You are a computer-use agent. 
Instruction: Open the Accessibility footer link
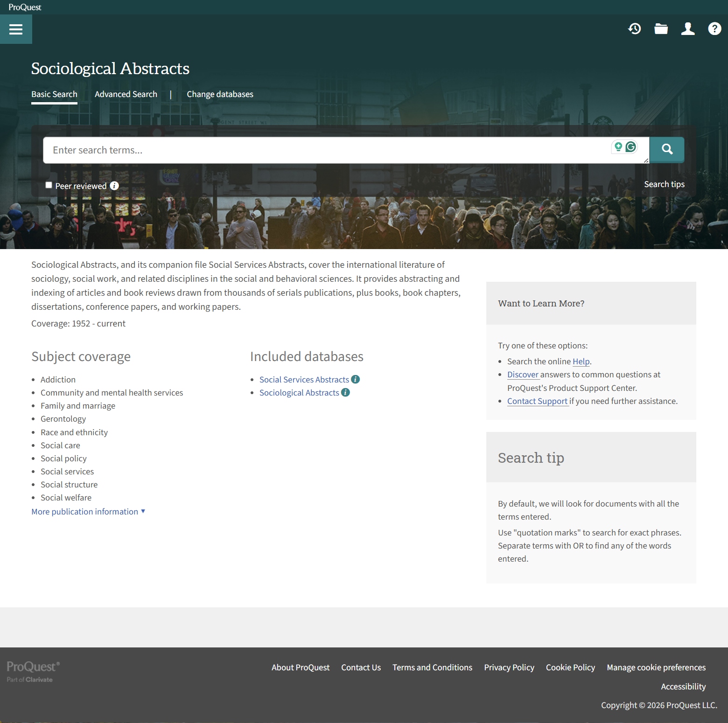pyautogui.click(x=683, y=687)
